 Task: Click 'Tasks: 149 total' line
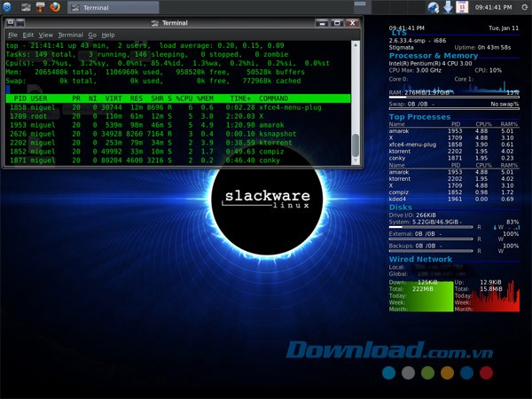[147, 54]
